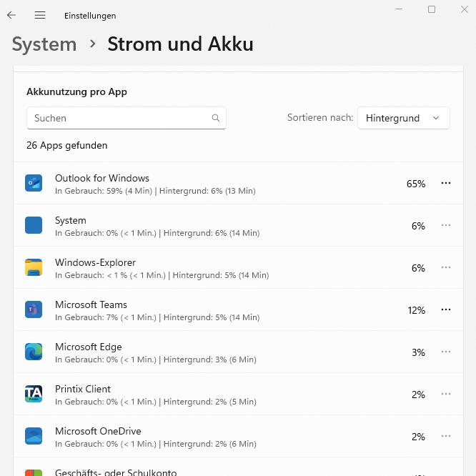This screenshot has height=476, width=476.
Task: Minimize the Einstellungen window
Action: 399,9
